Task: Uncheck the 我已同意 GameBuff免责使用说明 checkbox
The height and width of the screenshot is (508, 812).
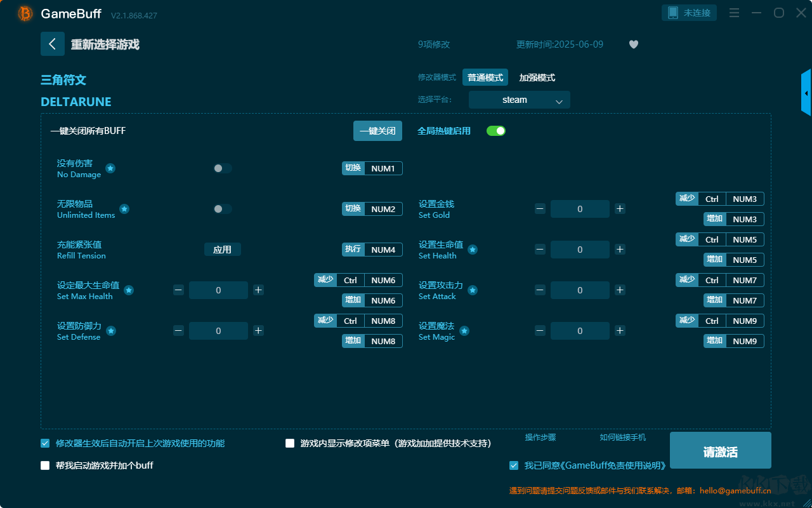Action: click(x=514, y=465)
